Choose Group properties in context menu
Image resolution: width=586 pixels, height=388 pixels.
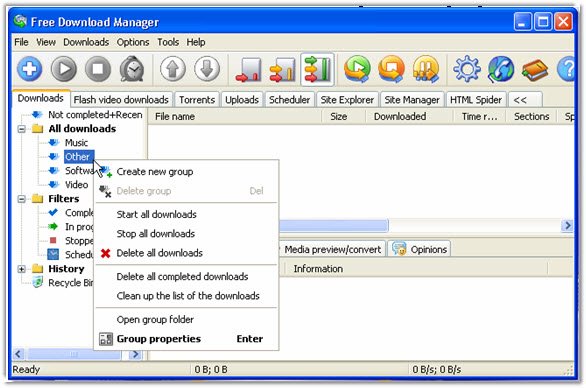(186, 339)
